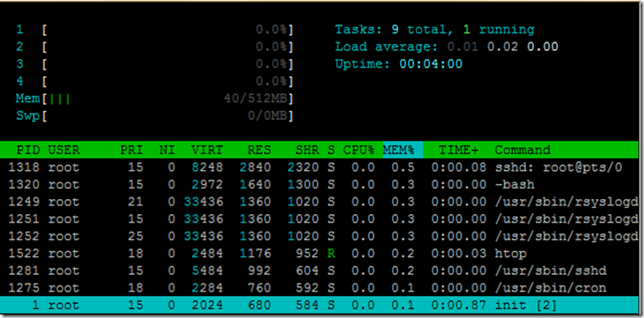Click RES value 760 for cron
644x318 pixels.
(x=259, y=288)
